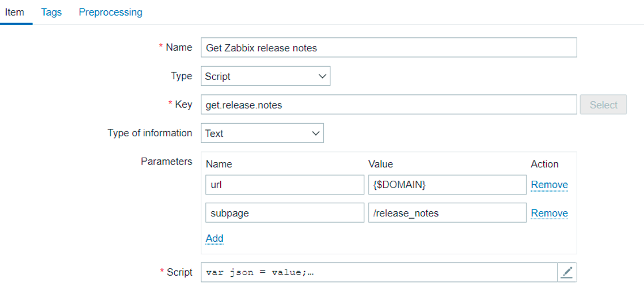Click the url parameter name field

285,185
